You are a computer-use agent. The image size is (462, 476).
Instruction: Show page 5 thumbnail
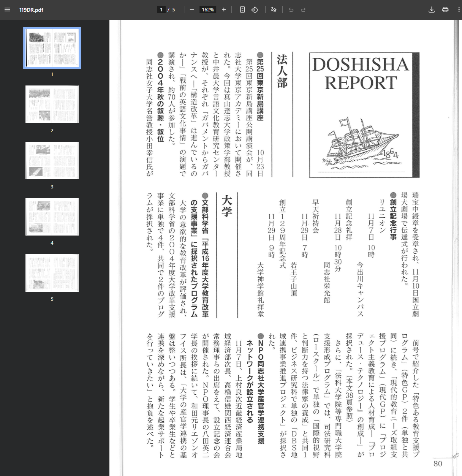pos(52,273)
